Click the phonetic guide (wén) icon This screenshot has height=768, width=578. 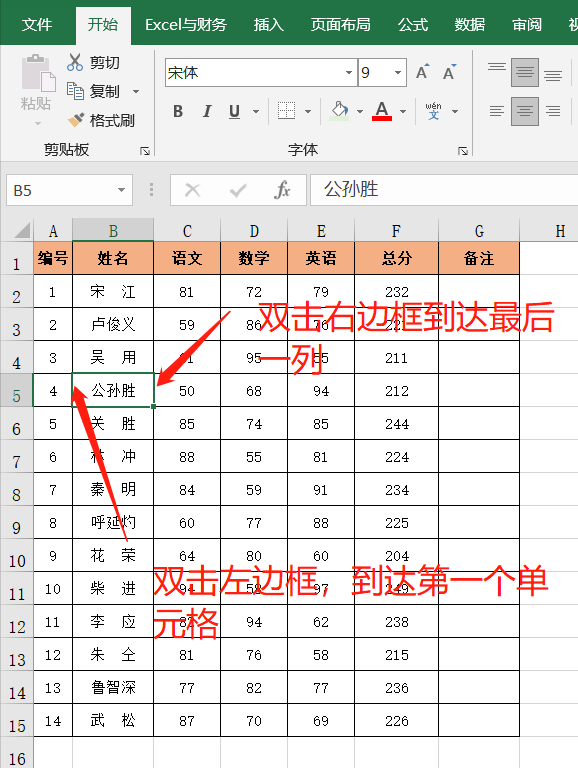click(x=434, y=111)
